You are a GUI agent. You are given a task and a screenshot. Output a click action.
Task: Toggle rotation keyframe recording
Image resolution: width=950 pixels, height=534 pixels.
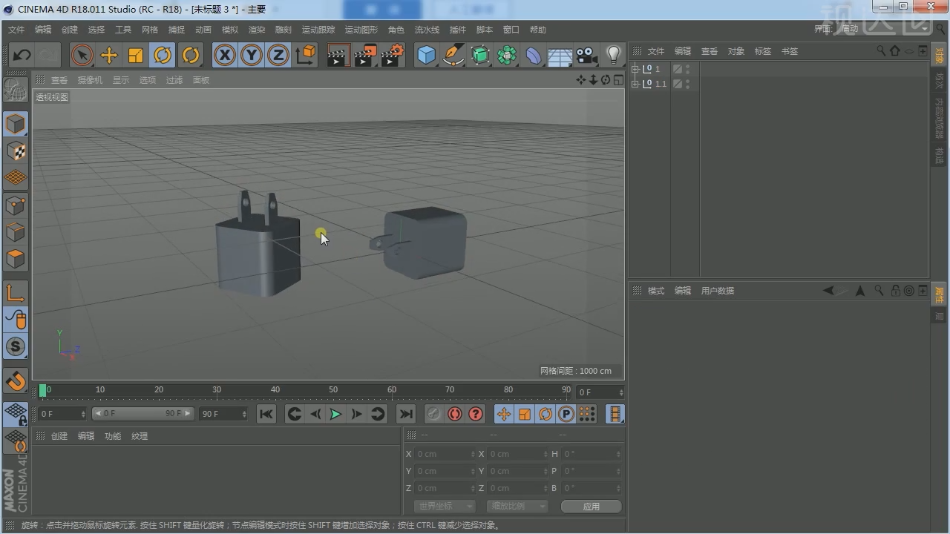coord(545,414)
